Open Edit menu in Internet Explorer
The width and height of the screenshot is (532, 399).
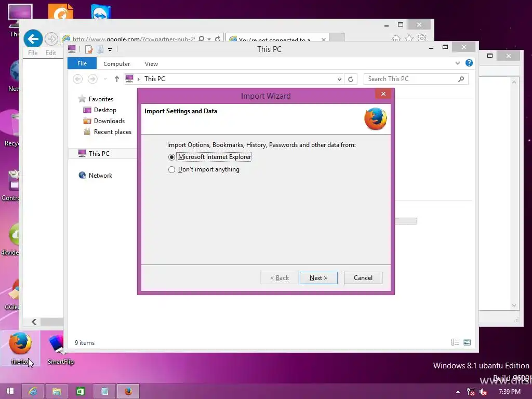pyautogui.click(x=51, y=53)
